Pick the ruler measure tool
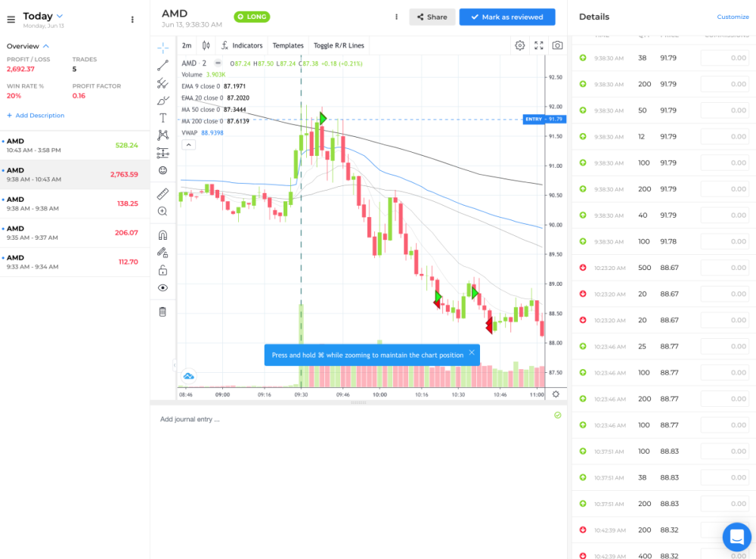The width and height of the screenshot is (756, 559). point(163,194)
